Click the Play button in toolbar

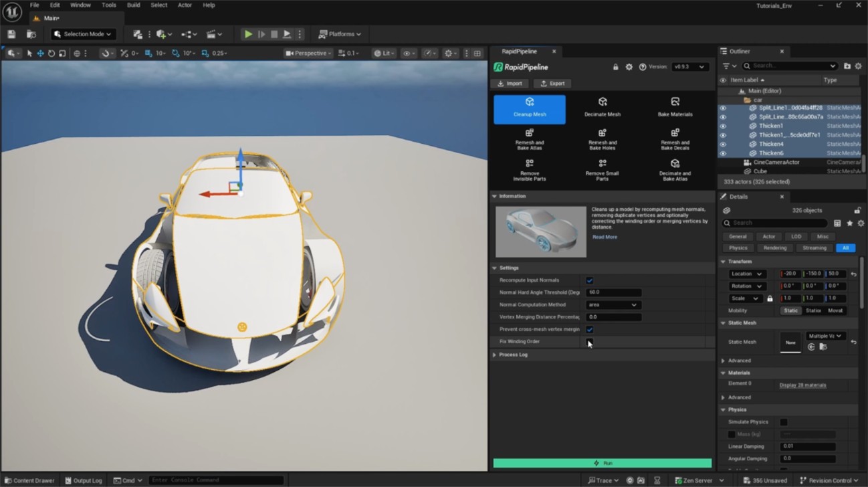tap(248, 34)
